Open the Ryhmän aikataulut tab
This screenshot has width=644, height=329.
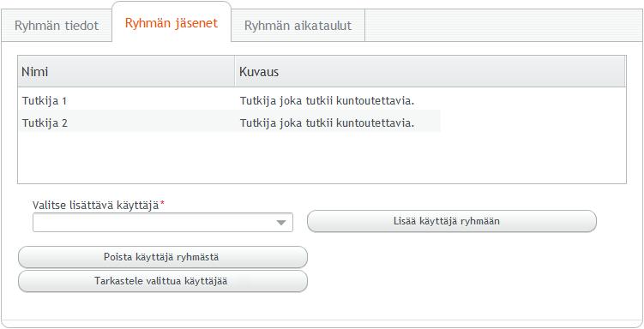298,26
